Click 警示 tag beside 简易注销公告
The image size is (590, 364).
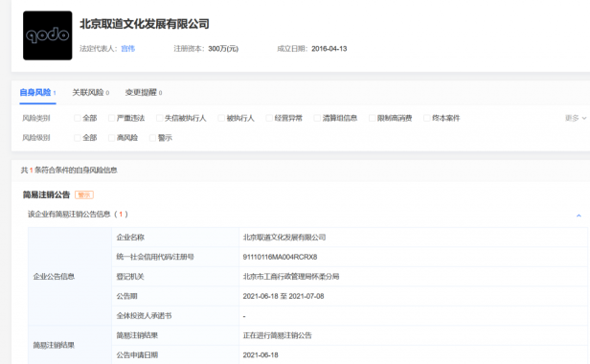[84, 195]
